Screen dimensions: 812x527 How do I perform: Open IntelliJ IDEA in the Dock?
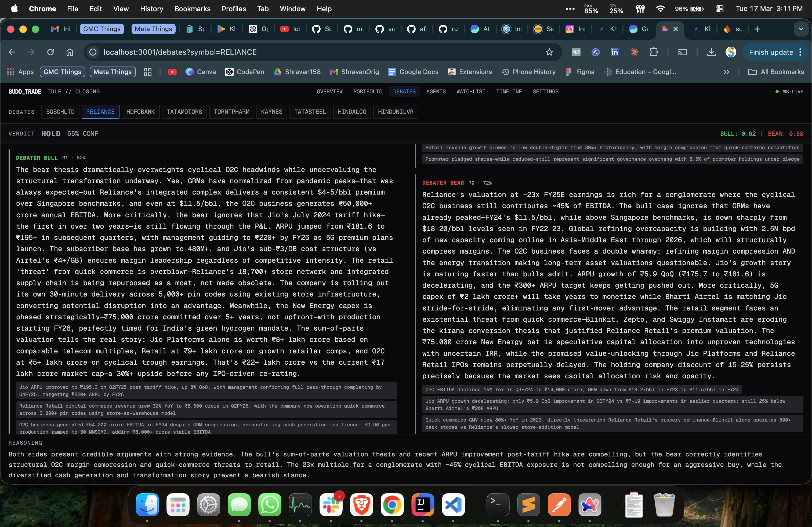423,504
